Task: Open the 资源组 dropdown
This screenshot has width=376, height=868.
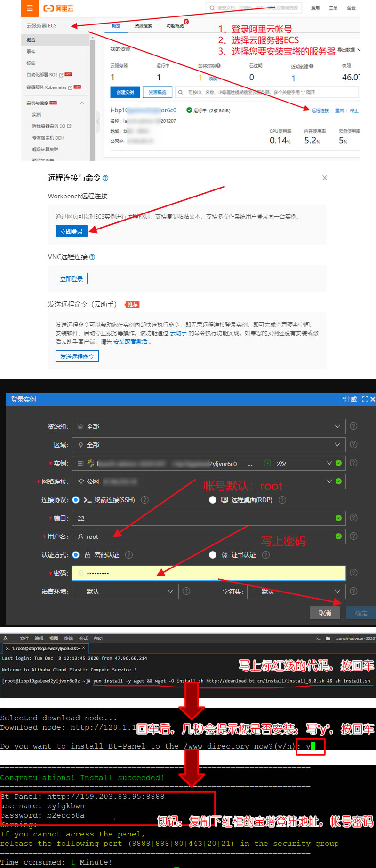Action: 209,426
